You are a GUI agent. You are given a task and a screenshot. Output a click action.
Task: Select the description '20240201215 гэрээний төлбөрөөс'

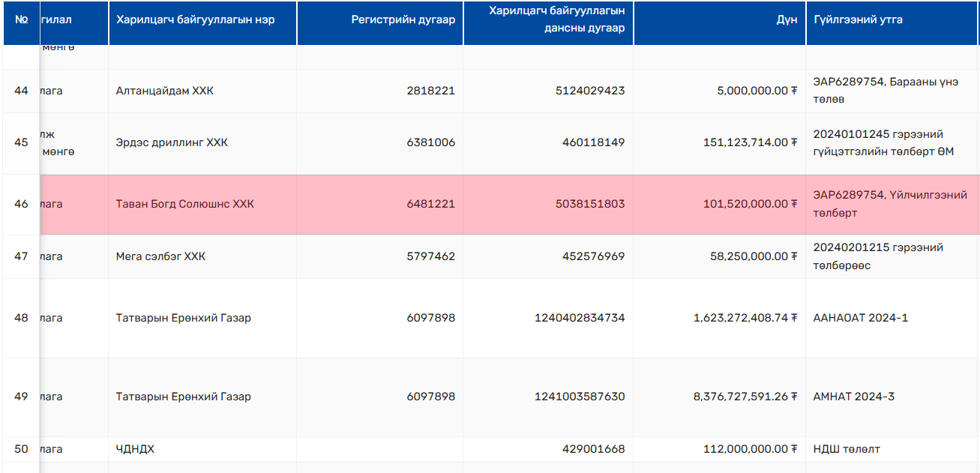(x=878, y=256)
